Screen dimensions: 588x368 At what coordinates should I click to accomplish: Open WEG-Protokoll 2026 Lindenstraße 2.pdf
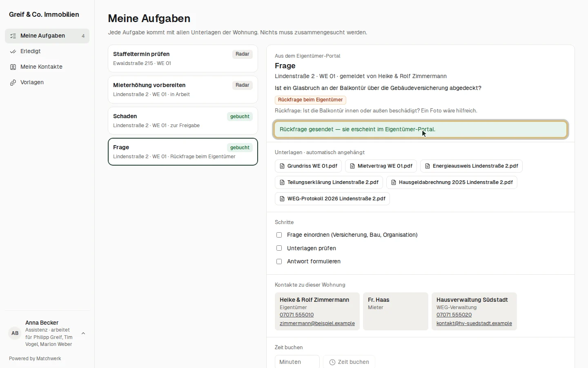click(x=332, y=199)
